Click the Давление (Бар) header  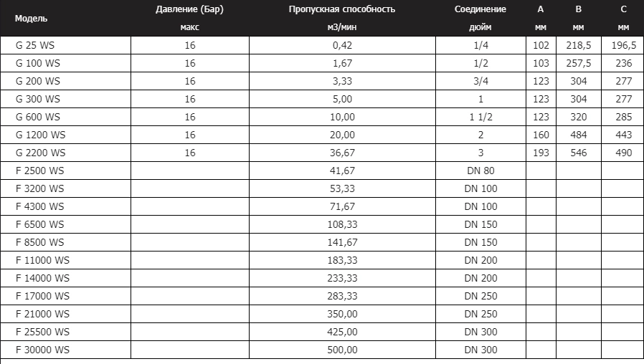point(190,9)
